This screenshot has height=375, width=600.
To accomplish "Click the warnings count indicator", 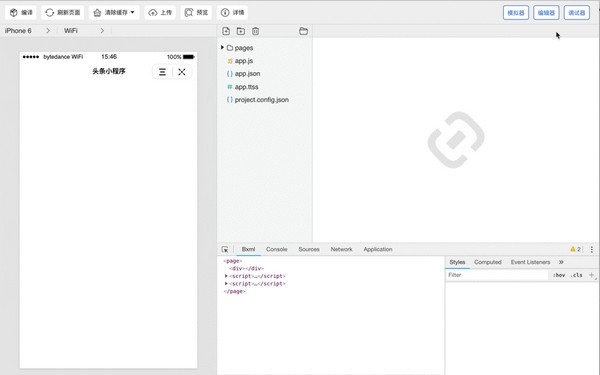I will click(576, 249).
